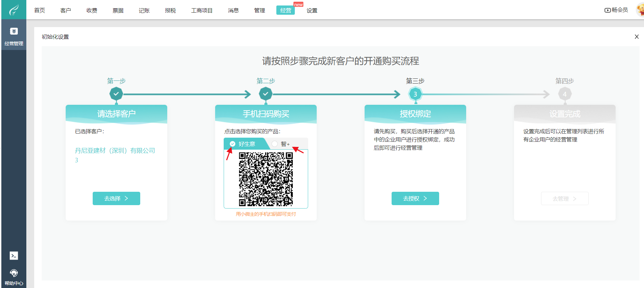Click the user avatar at top right
This screenshot has width=644, height=288.
pos(640,10)
